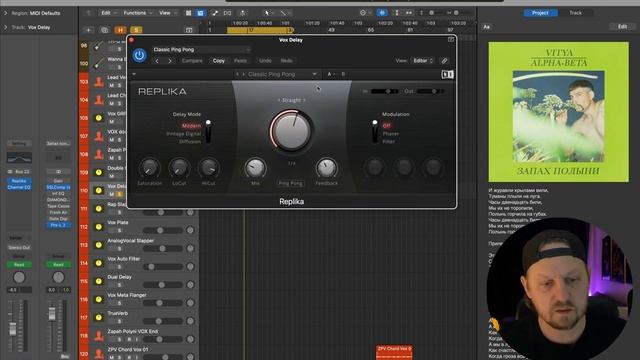Image resolution: width=640 pixels, height=360 pixels.
Task: Click the add track plus button
Action: pos(88,30)
